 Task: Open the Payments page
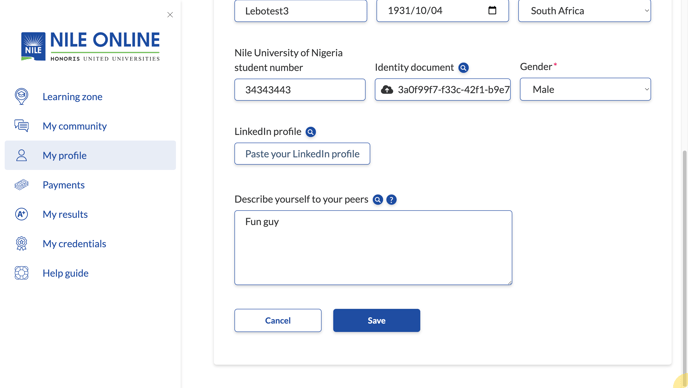(x=90, y=185)
